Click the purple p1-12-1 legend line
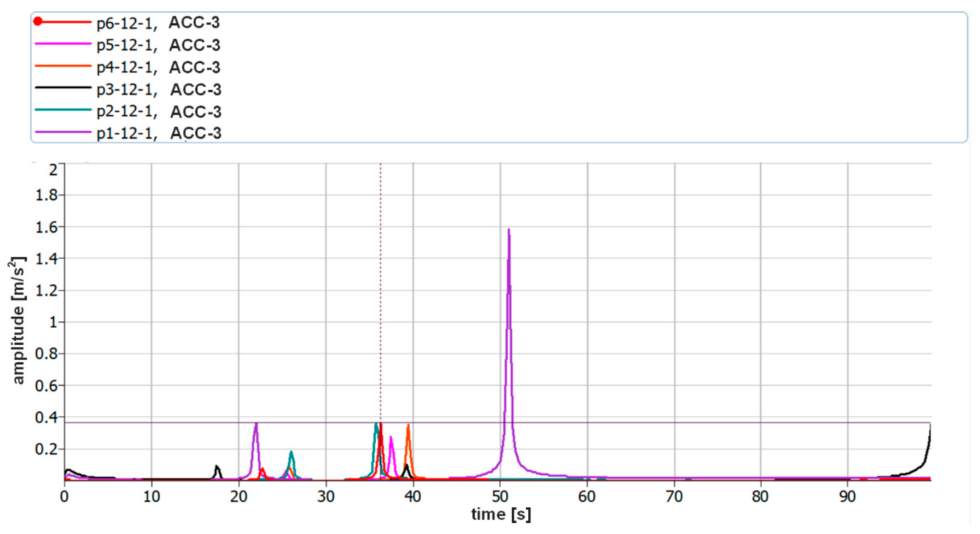Image resolution: width=980 pixels, height=534 pixels. (x=63, y=132)
